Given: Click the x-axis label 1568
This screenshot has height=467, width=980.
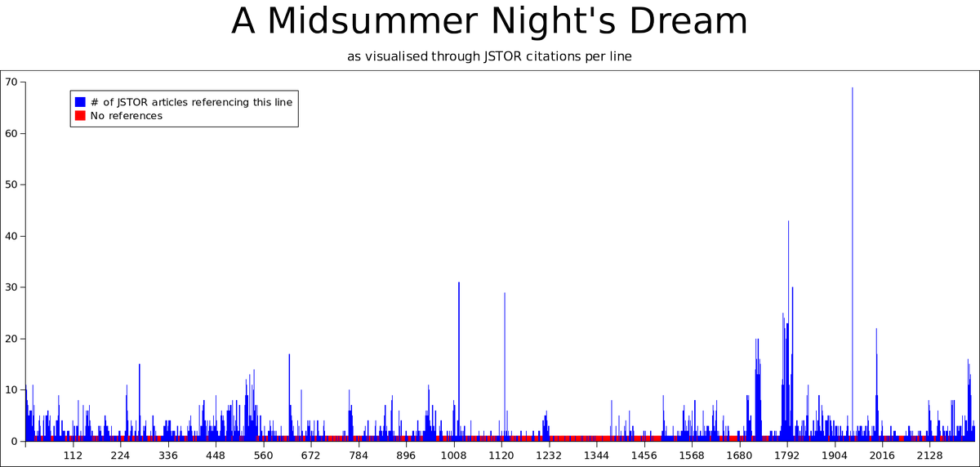Looking at the screenshot, I should click(x=691, y=456).
